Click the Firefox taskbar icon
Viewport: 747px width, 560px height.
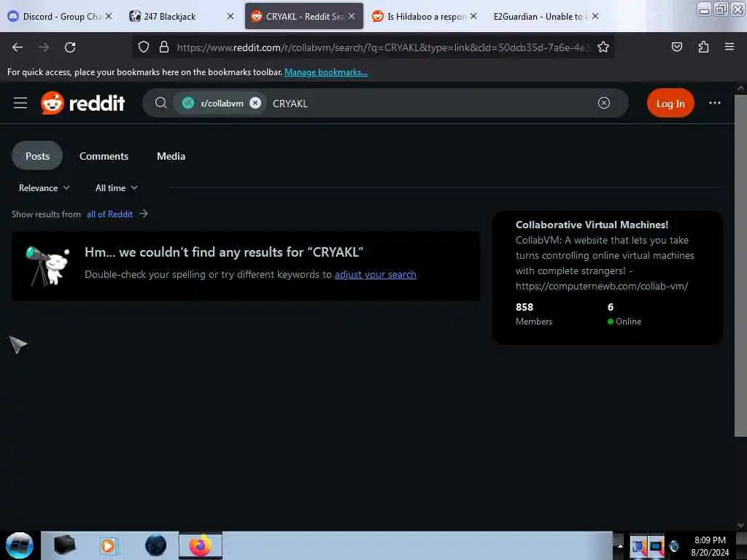pyautogui.click(x=201, y=545)
